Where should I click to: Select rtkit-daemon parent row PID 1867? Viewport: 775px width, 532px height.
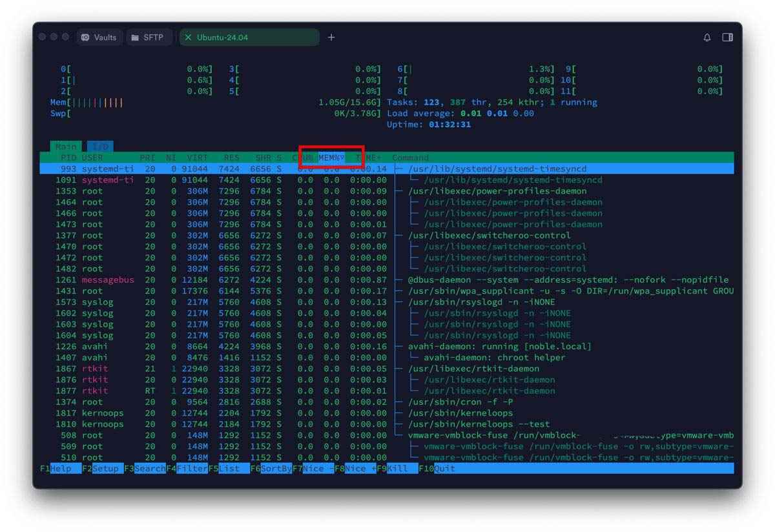coord(387,369)
